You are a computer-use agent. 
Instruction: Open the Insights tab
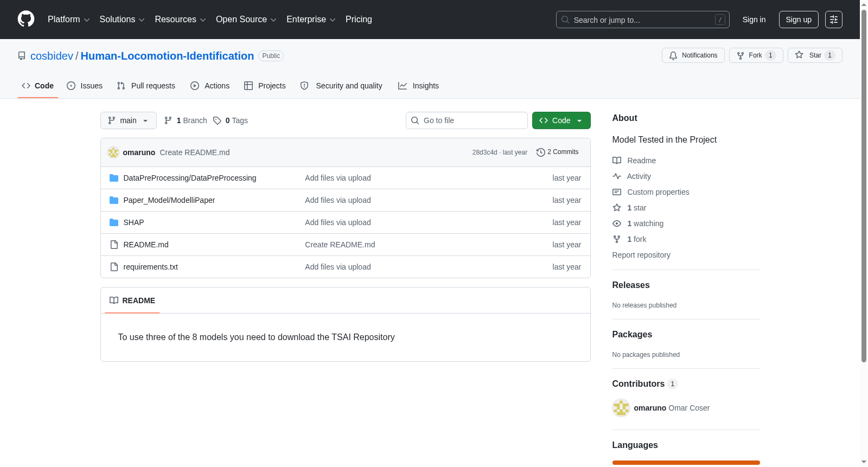[x=418, y=86]
